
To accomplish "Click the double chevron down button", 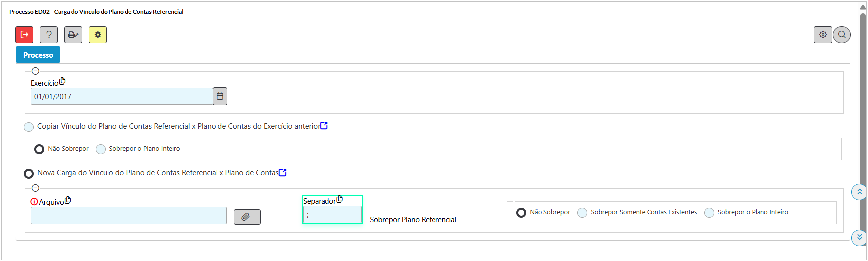I will pos(859,238).
